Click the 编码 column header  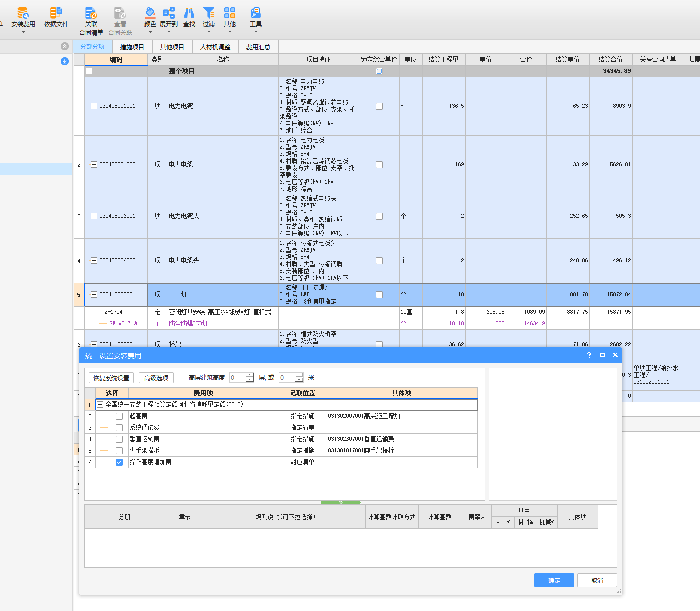pos(116,59)
